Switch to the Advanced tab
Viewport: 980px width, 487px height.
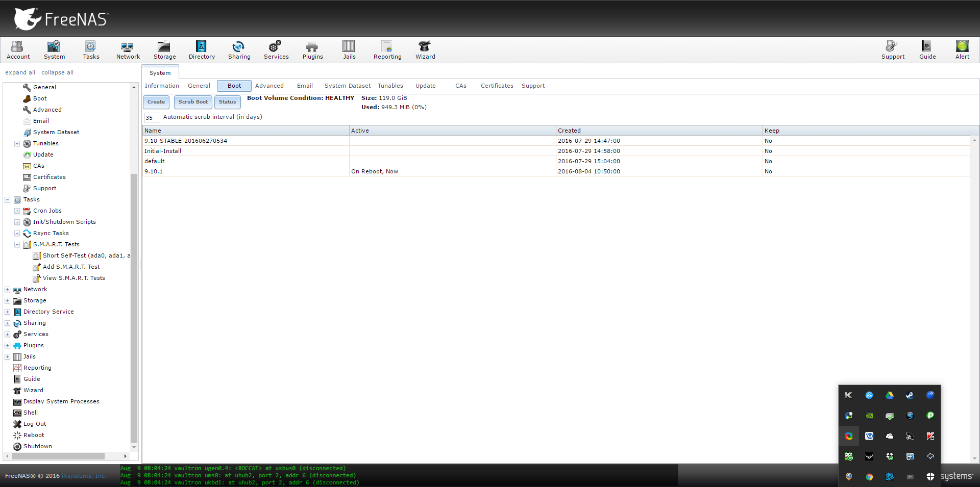[x=269, y=86]
